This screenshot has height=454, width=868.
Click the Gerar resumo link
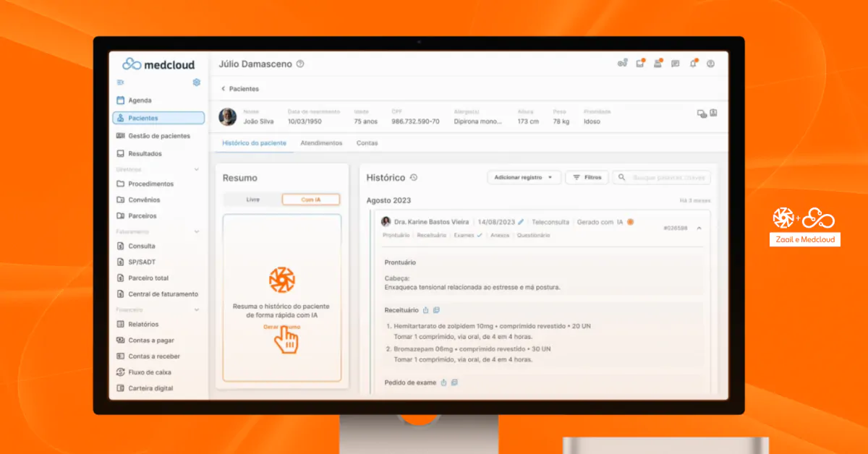pyautogui.click(x=281, y=327)
